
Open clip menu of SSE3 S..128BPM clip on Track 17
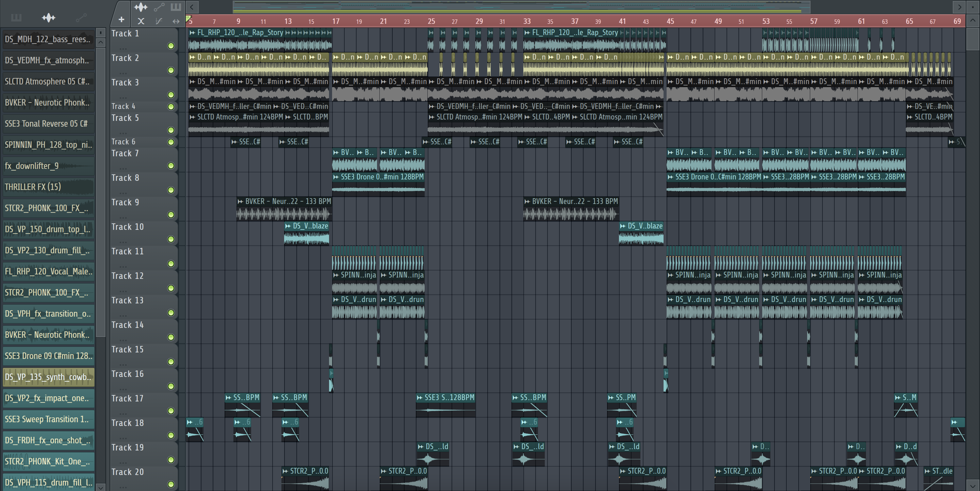(x=420, y=398)
